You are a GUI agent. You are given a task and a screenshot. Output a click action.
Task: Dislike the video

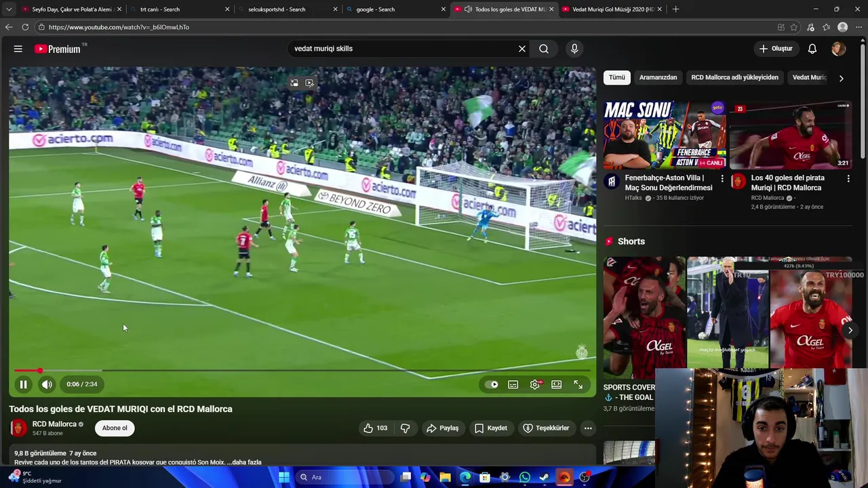click(405, 428)
